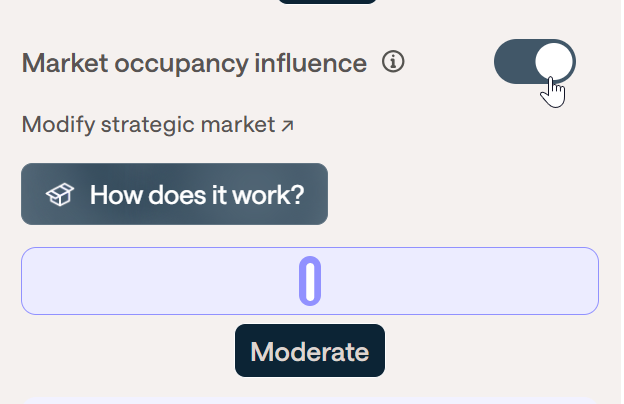The width and height of the screenshot is (624, 404).
Task: Click the pale panel at the bottom edge
Action: [x=310, y=399]
